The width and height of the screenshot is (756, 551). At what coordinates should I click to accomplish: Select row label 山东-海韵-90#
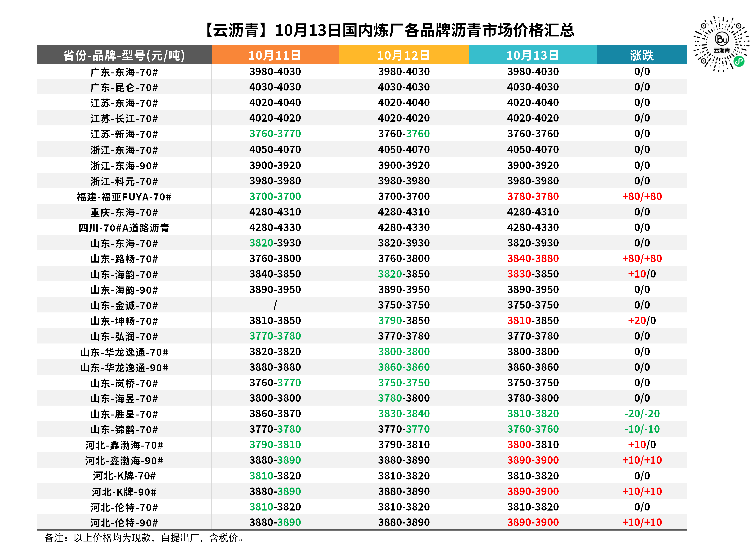coord(124,290)
